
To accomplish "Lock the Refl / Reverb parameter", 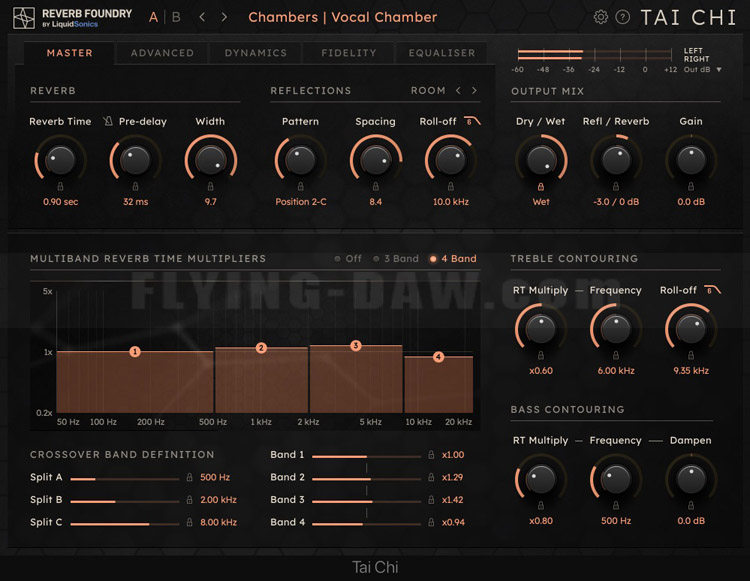I will [616, 186].
